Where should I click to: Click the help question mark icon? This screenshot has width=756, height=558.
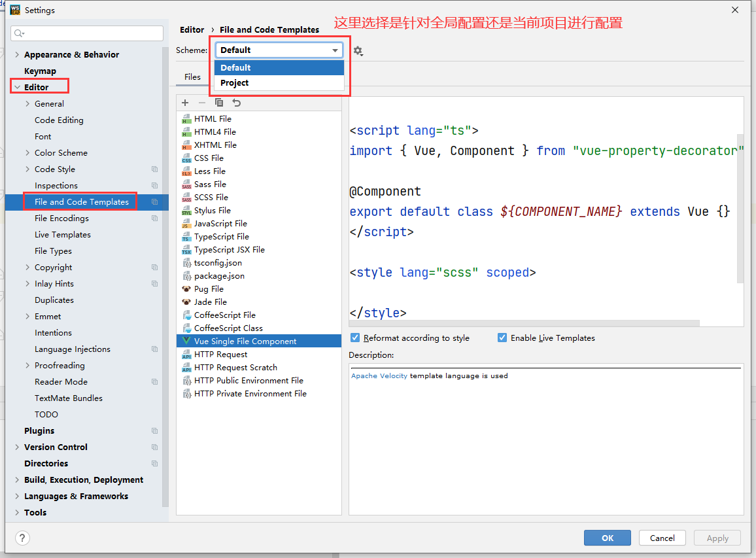(x=22, y=538)
